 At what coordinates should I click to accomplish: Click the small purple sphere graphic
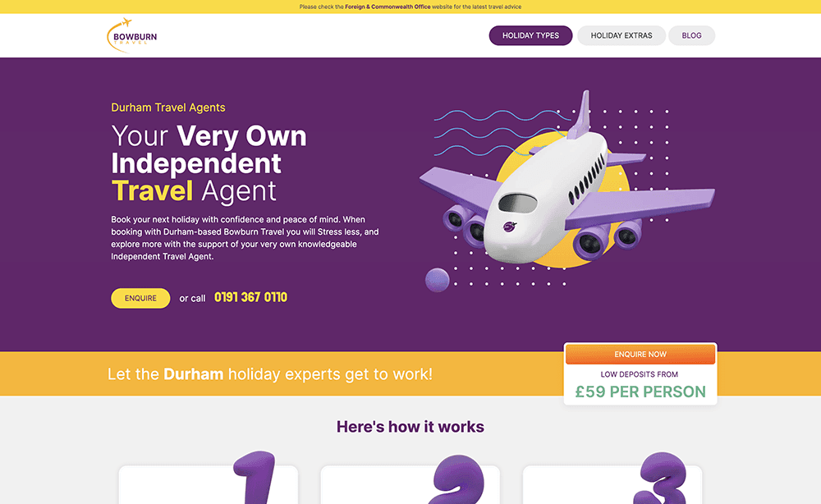click(x=438, y=280)
